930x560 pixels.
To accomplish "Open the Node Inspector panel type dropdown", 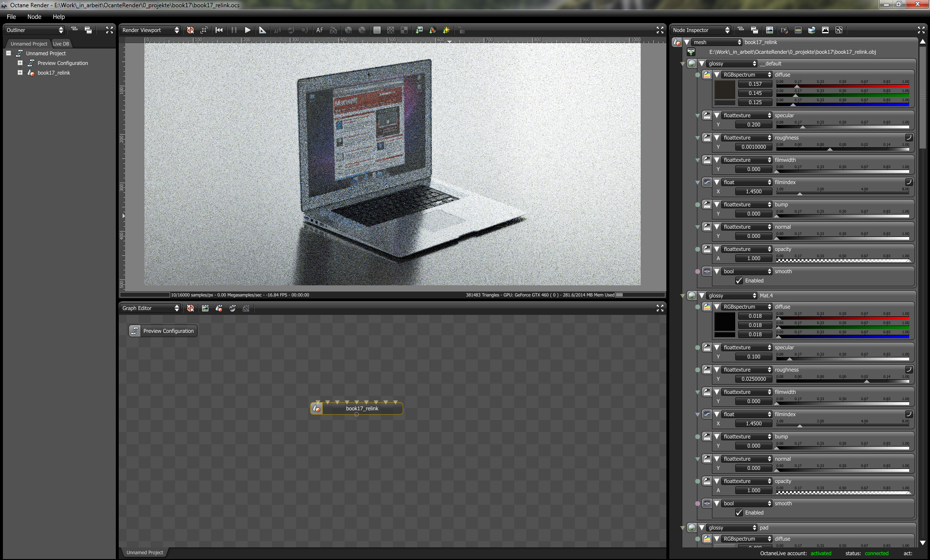I will (701, 30).
